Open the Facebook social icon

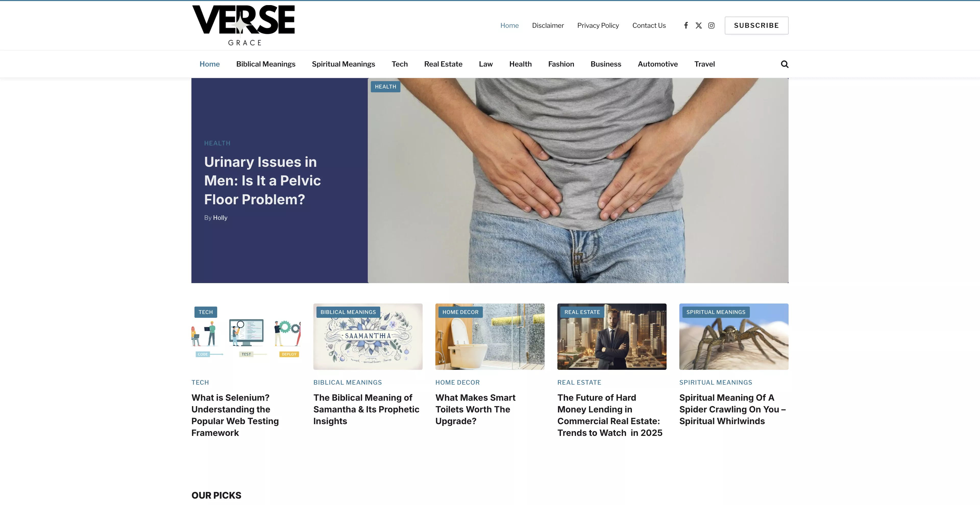(x=686, y=26)
